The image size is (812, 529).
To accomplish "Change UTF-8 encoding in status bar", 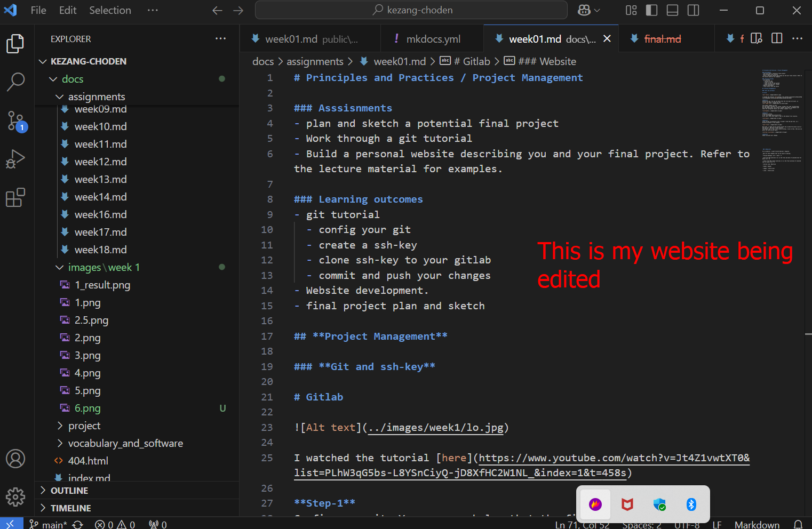I will [687, 524].
